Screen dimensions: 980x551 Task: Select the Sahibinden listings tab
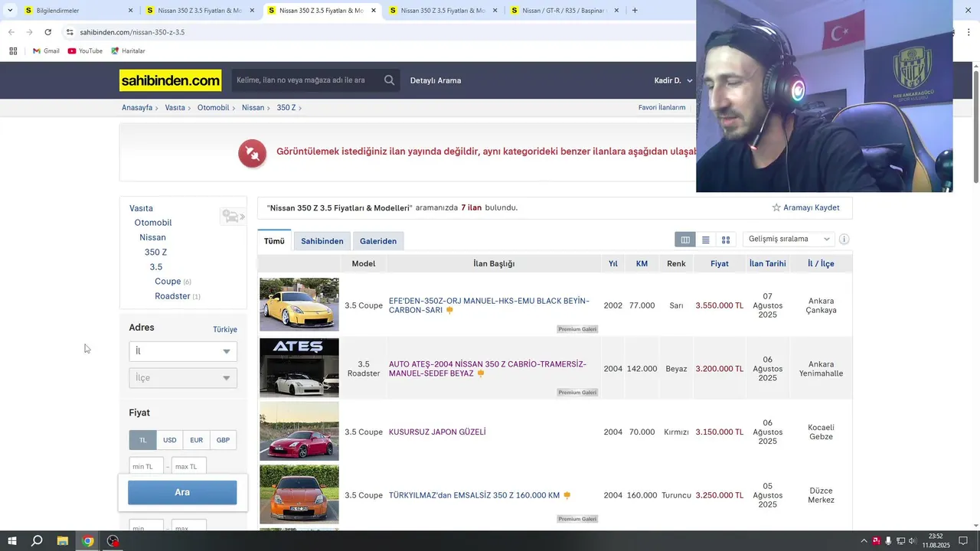click(x=322, y=241)
